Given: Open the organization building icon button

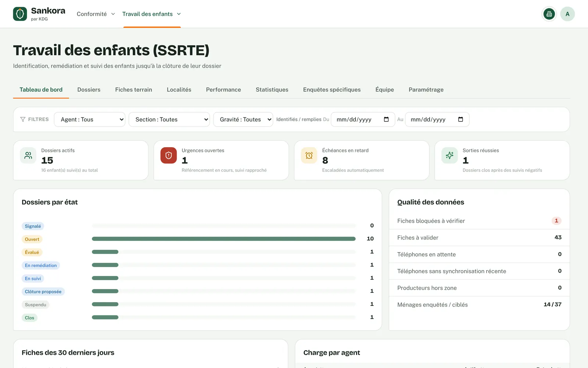Looking at the screenshot, I should [x=549, y=14].
